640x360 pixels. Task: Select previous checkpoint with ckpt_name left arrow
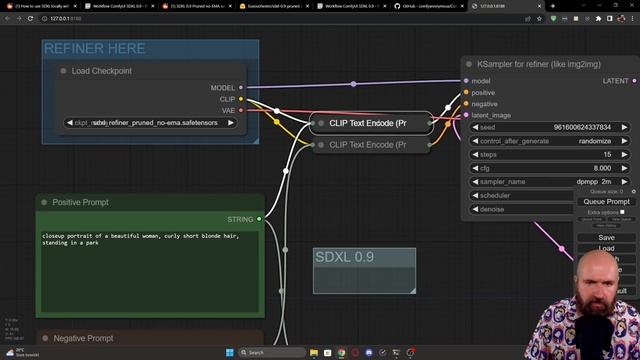(x=70, y=123)
